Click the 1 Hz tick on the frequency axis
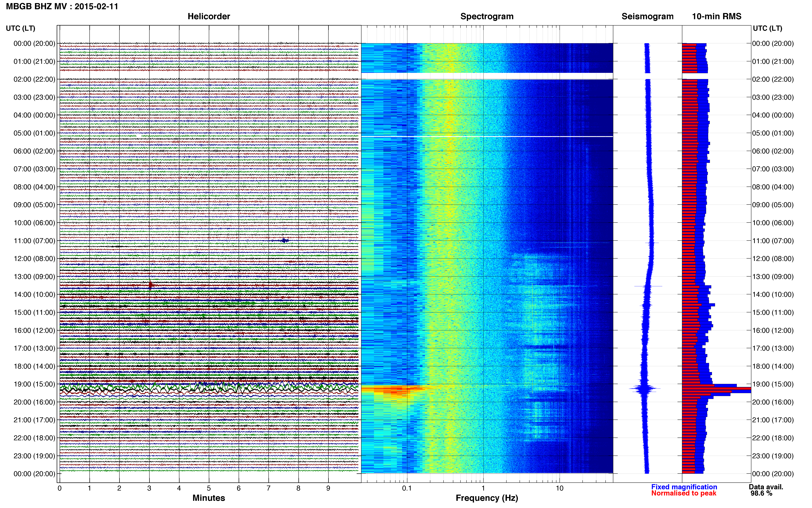The width and height of the screenshot is (812, 508). 483,488
